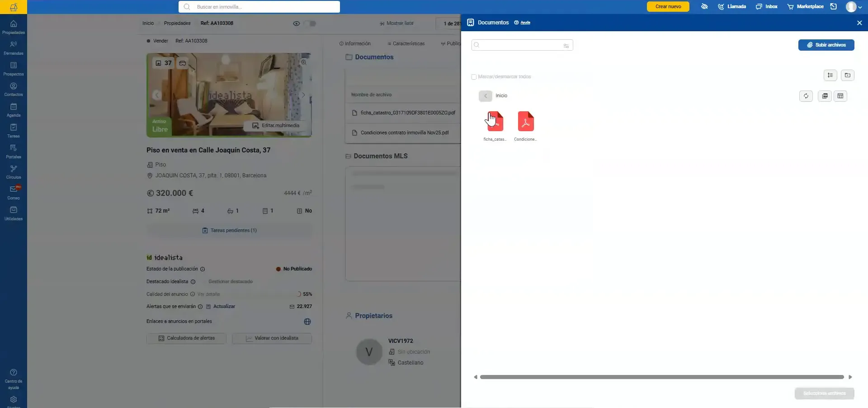Open Propiedades in the left sidebar
The image size is (868, 408).
(x=14, y=27)
